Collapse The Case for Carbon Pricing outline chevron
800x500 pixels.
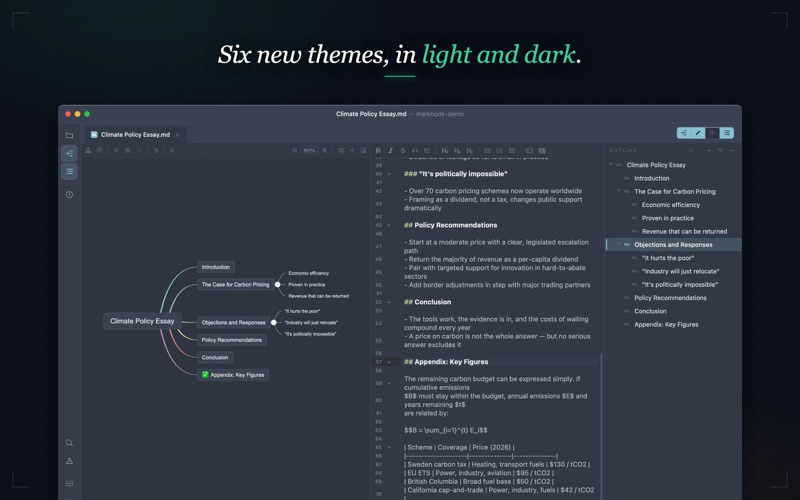618,191
